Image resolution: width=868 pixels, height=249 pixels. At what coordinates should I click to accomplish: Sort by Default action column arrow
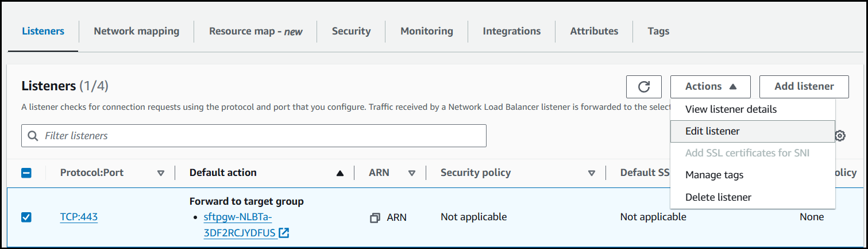point(340,173)
